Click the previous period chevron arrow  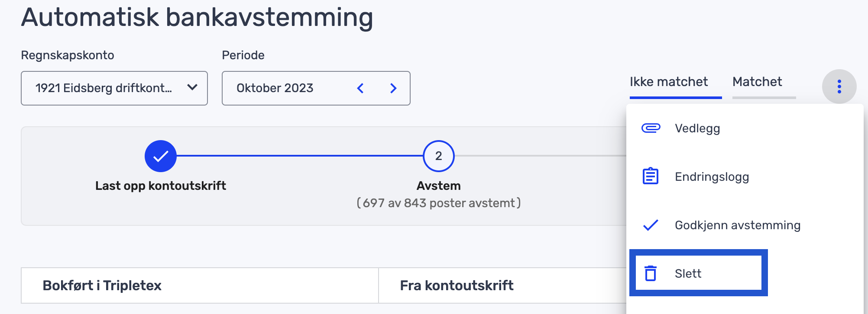pos(360,88)
